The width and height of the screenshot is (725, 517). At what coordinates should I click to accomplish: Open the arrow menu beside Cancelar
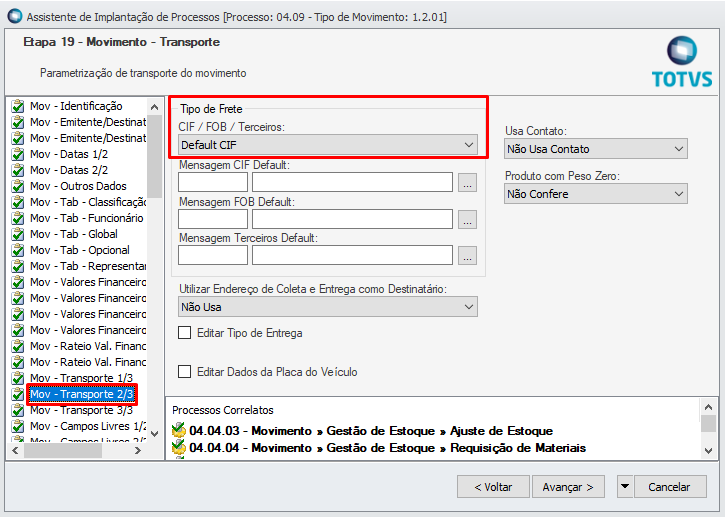(x=625, y=486)
